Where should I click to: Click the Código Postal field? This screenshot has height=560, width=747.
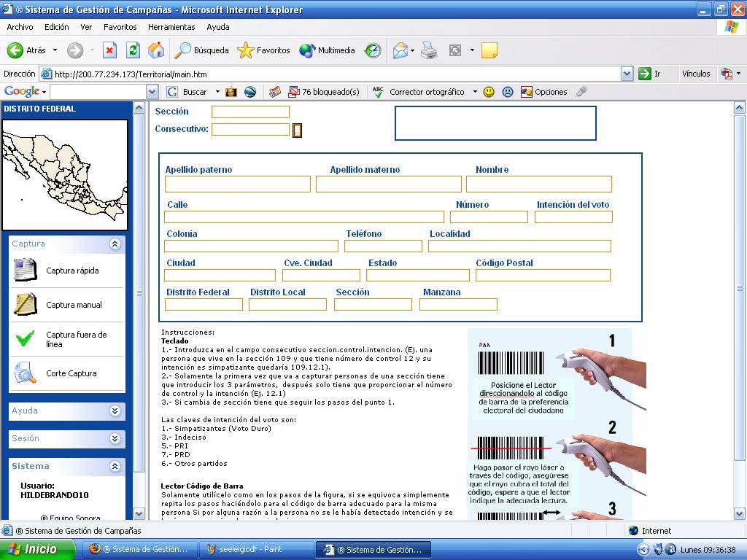(543, 275)
